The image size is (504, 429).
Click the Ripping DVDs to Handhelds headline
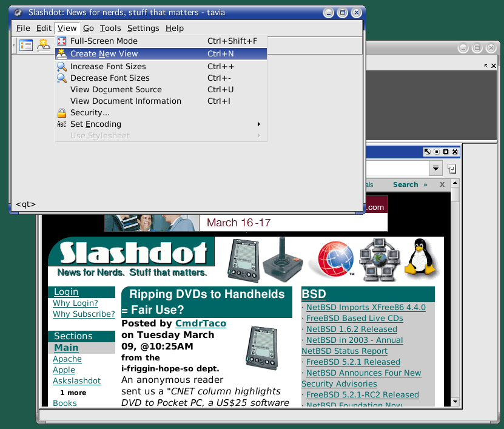pyautogui.click(x=207, y=302)
